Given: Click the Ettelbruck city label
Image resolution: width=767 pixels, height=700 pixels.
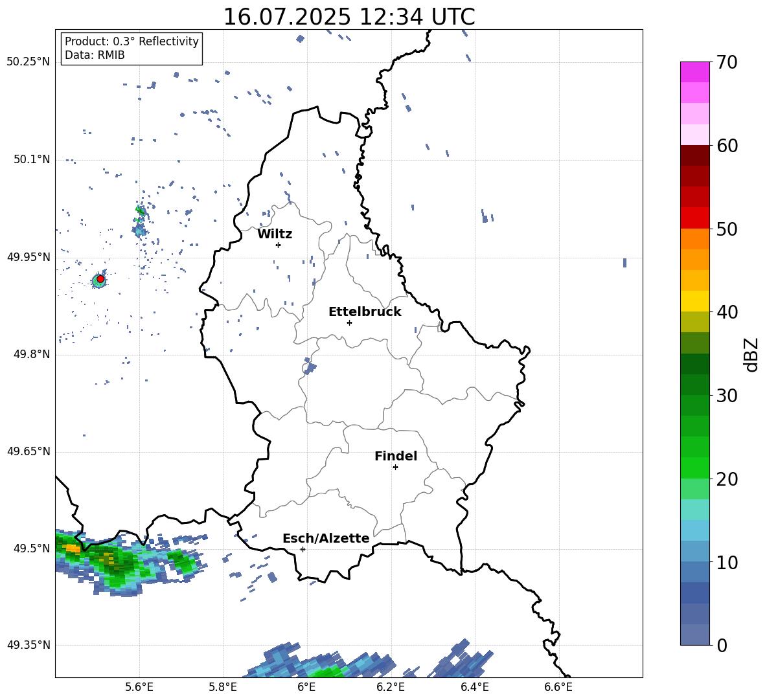Looking at the screenshot, I should [365, 312].
